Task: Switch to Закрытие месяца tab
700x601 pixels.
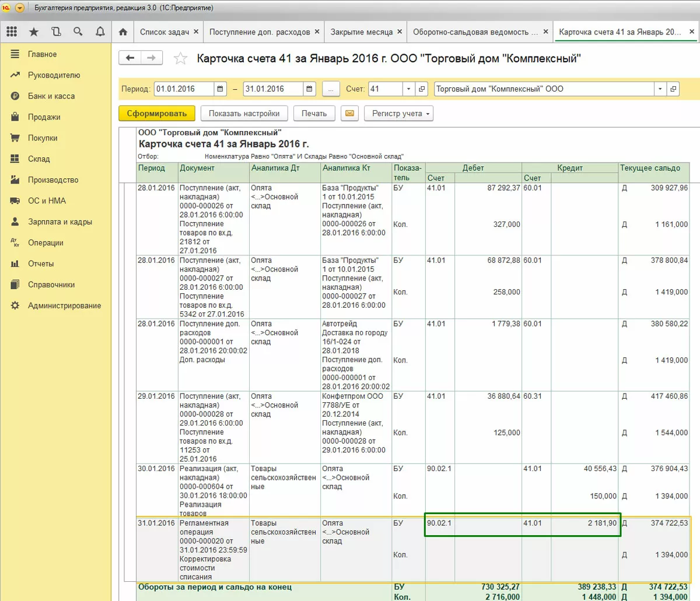Action: click(361, 32)
